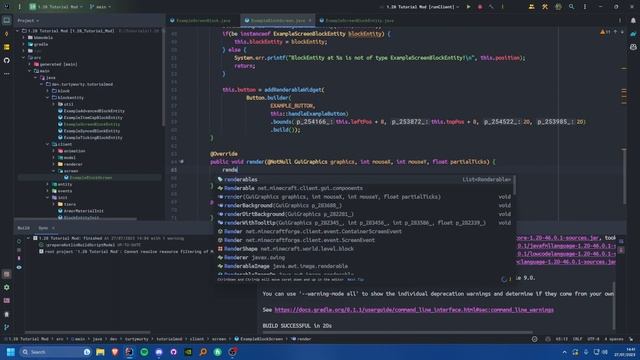Select the Build tab in bottom panel
Image resolution: width=640 pixels, height=360 pixels.
[24, 228]
